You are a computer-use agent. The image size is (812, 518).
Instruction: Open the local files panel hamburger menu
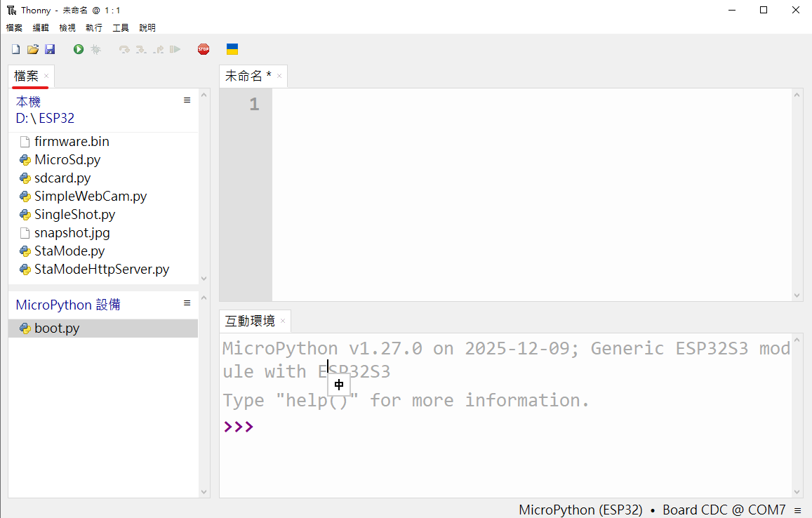pyautogui.click(x=187, y=100)
